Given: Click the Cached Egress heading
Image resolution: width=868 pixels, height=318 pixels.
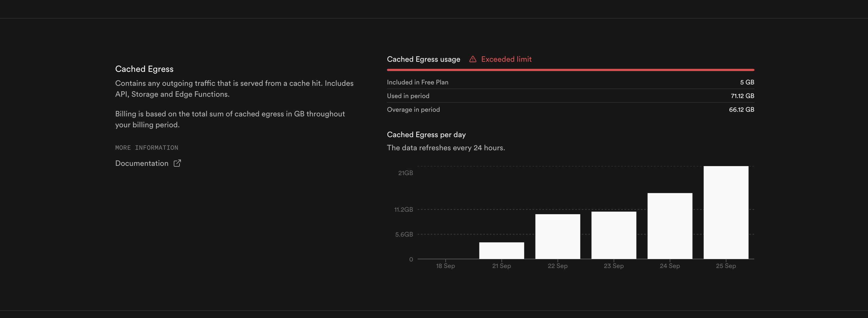Looking at the screenshot, I should tap(144, 69).
